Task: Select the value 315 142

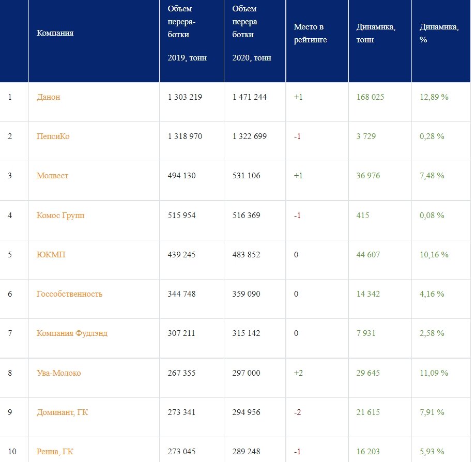Action: click(247, 333)
